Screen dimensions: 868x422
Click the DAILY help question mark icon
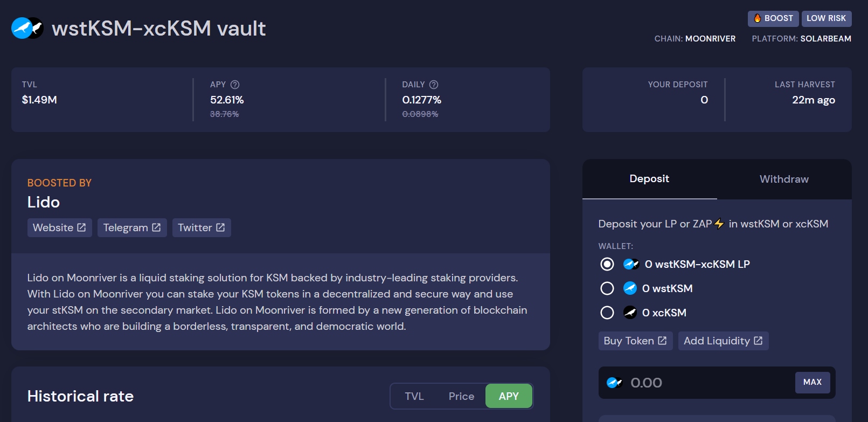[434, 85]
